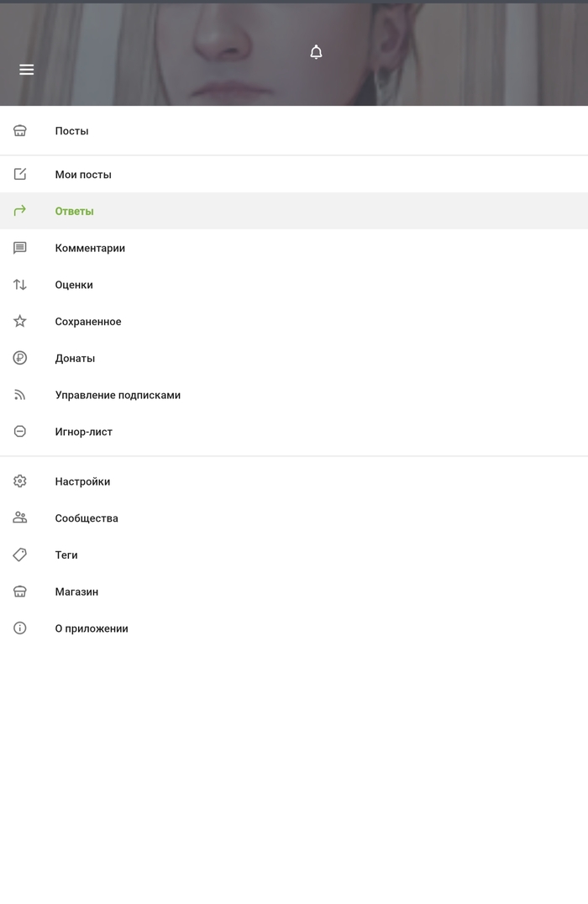
Task: Click the ruble coin Донаты icon
Action: tap(20, 358)
